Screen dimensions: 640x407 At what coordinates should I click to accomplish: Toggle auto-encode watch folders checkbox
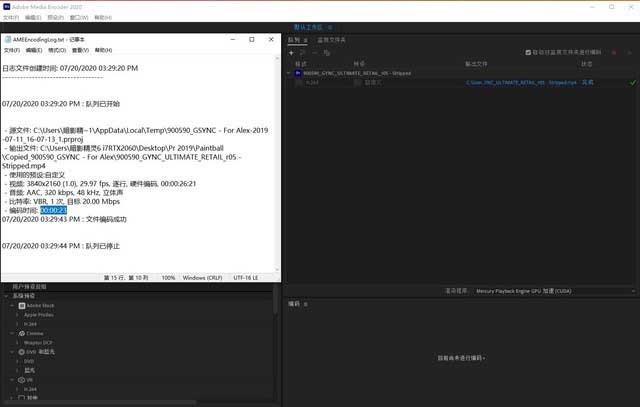pos(528,52)
